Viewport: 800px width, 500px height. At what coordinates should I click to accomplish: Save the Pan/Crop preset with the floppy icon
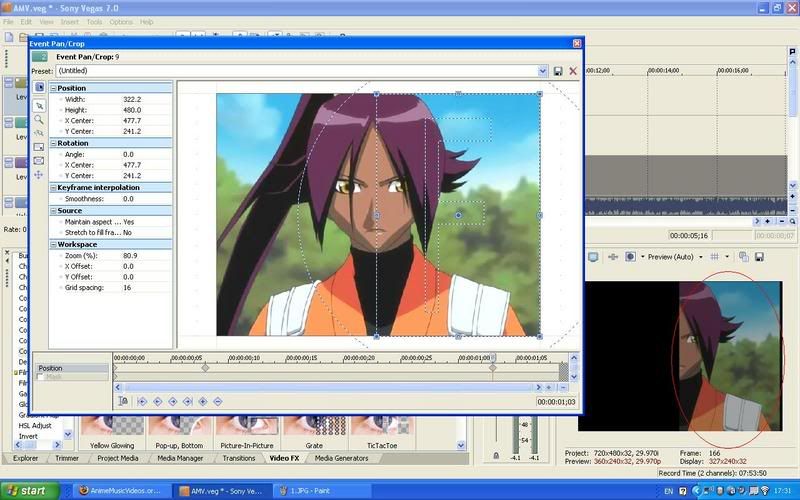tap(558, 71)
